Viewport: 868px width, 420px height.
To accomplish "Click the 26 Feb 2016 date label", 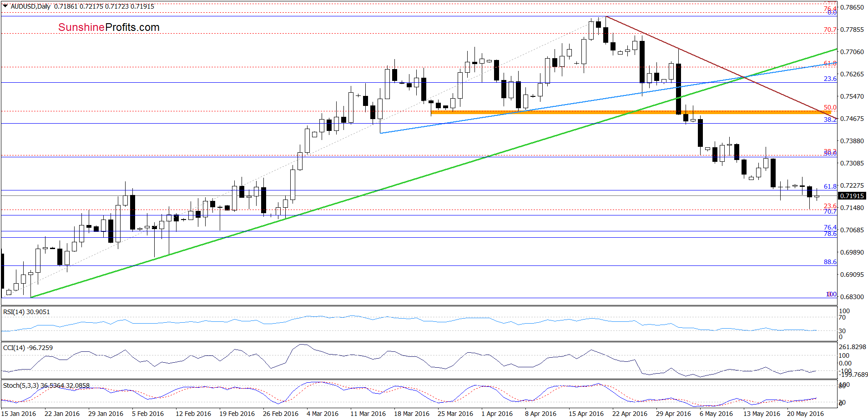I will (x=281, y=414).
